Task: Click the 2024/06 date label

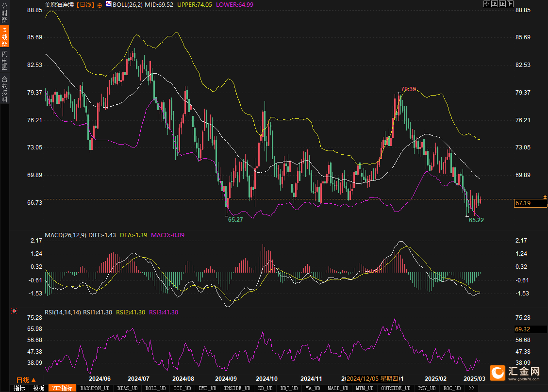Action: point(100,379)
